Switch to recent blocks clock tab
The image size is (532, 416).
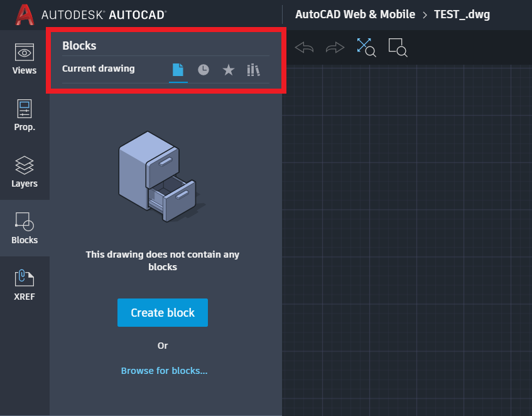pos(204,70)
